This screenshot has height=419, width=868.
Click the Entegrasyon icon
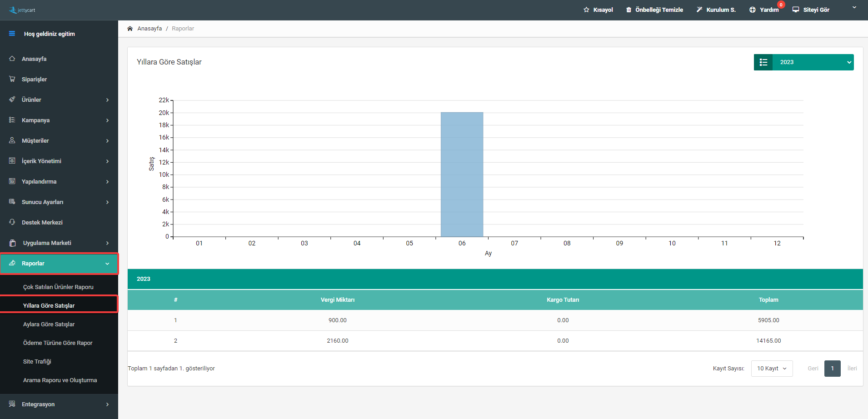(12, 404)
